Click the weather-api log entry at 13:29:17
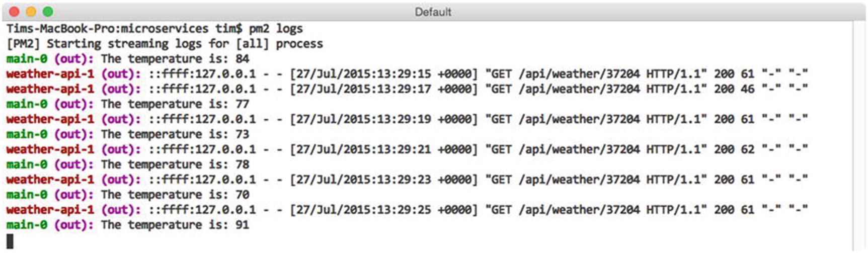Image resolution: width=868 pixels, height=253 pixels. [407, 89]
